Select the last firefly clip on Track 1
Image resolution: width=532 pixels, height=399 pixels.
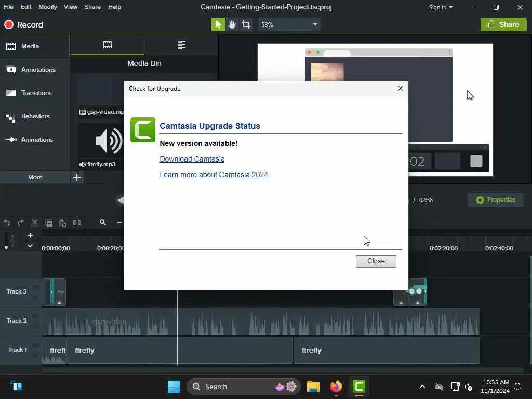[387, 351]
